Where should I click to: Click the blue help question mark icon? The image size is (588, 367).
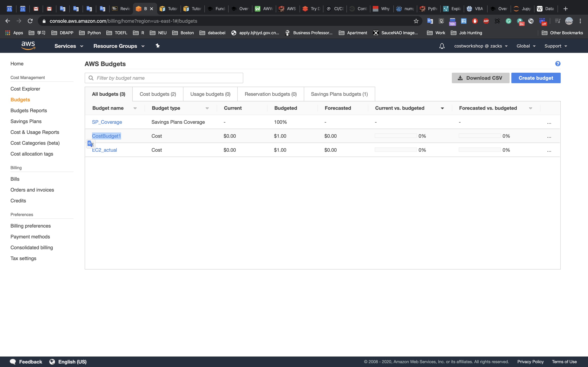tap(558, 64)
